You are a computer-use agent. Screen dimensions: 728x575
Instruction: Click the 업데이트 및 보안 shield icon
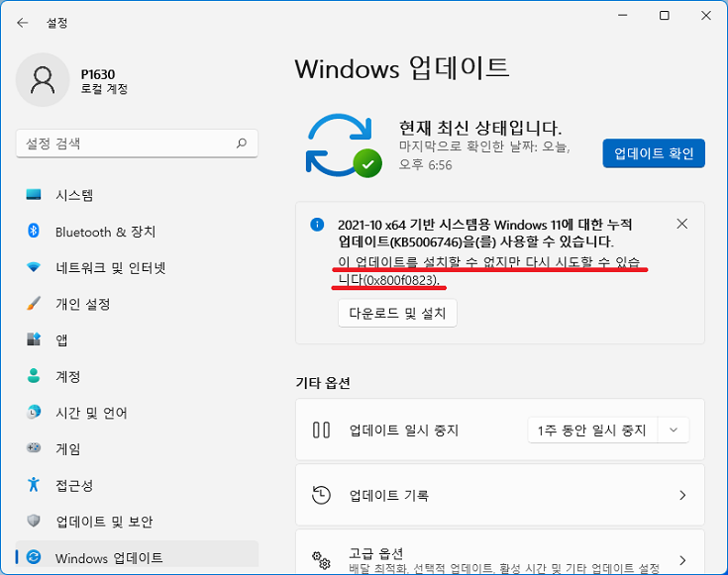pyautogui.click(x=34, y=521)
